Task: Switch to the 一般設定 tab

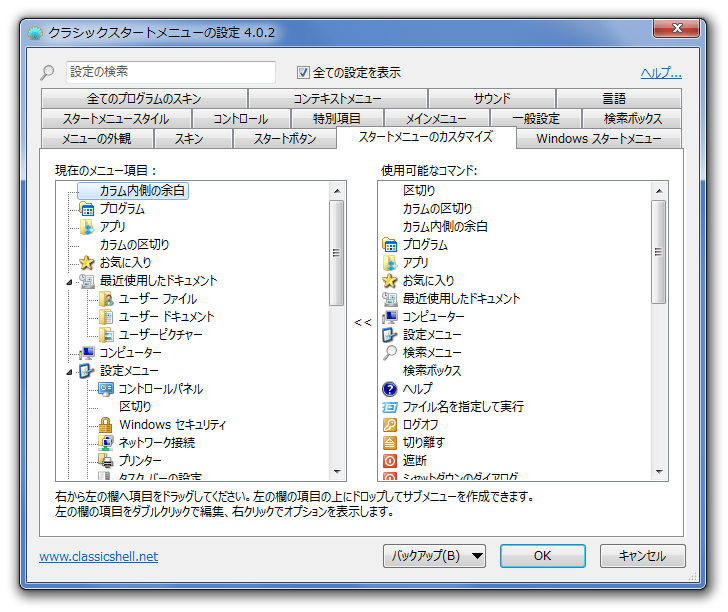Action: pyautogui.click(x=536, y=118)
